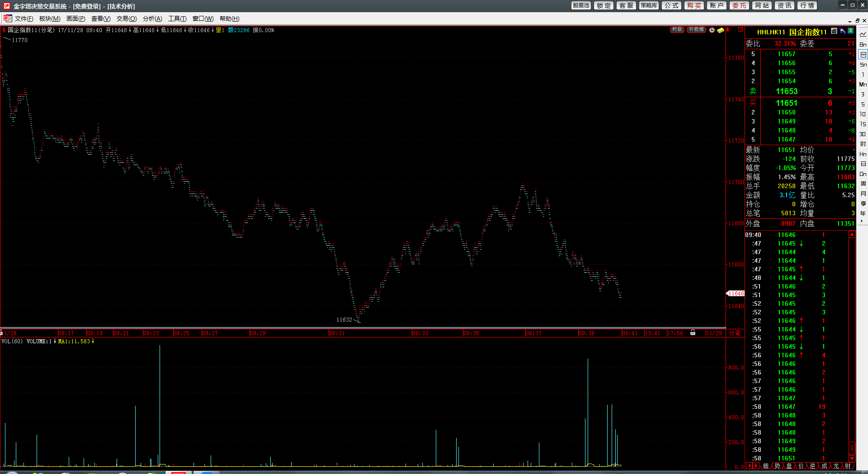Select the 月 monthly period in sidebar
Screen dimensions: 868x474
tap(863, 194)
